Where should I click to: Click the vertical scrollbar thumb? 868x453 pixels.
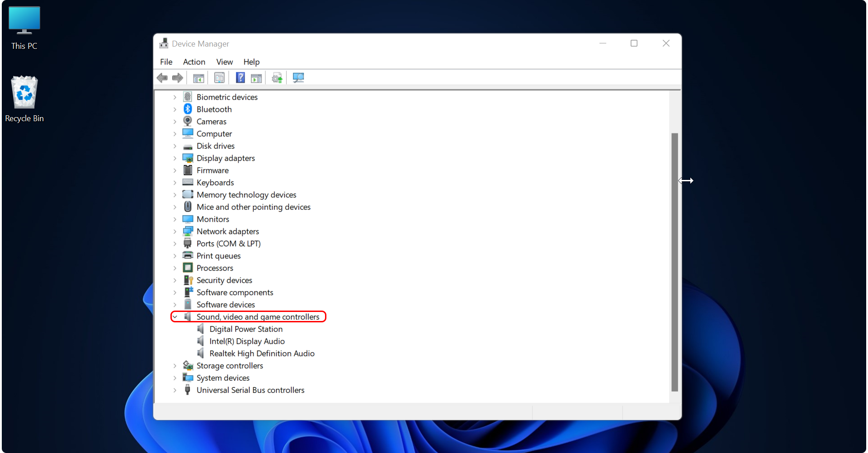point(675,262)
